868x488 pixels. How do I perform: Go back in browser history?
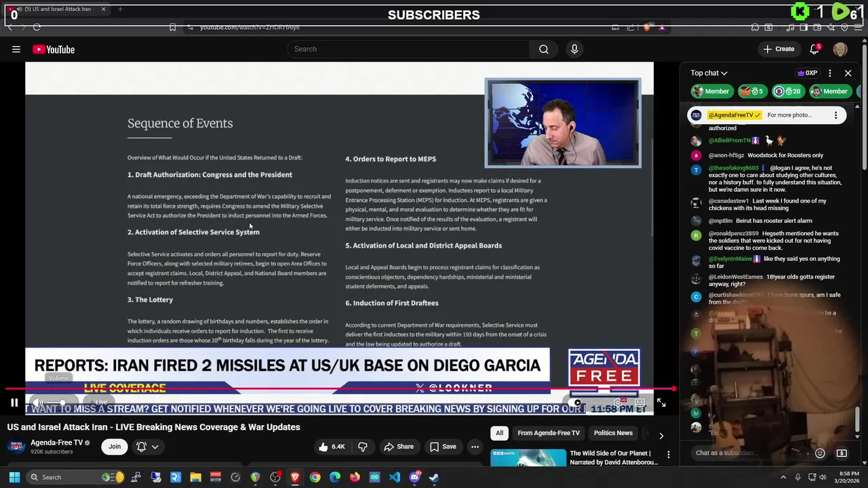coord(9,27)
